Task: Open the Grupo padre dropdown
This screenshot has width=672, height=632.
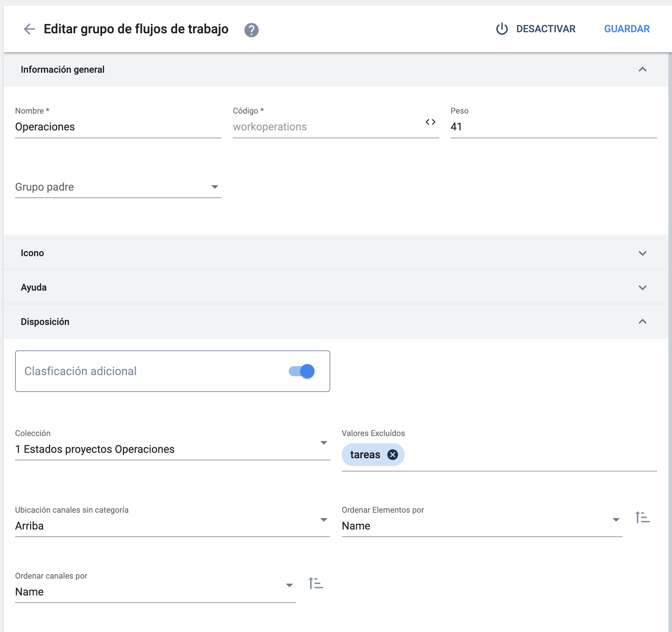Action: [x=214, y=186]
